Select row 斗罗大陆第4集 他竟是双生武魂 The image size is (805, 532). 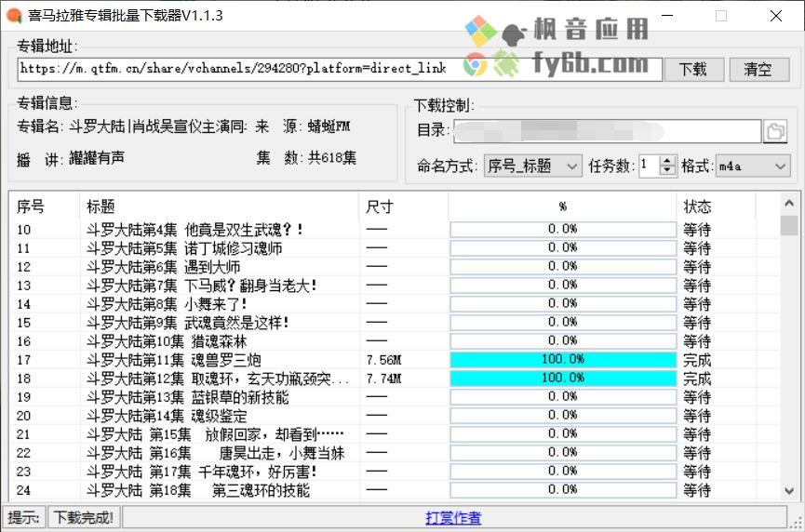[x=395, y=230]
